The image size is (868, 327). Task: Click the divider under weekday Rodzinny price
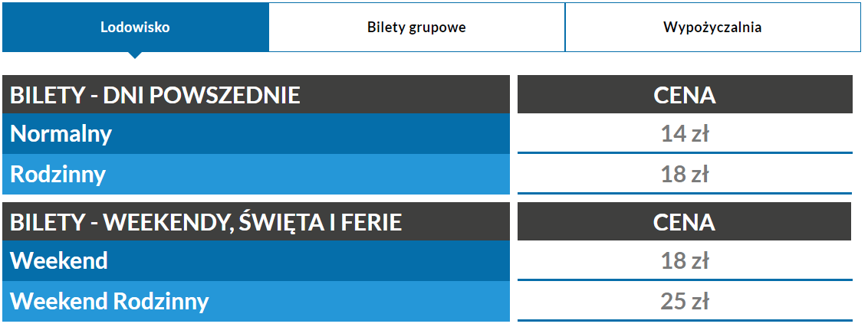point(685,193)
